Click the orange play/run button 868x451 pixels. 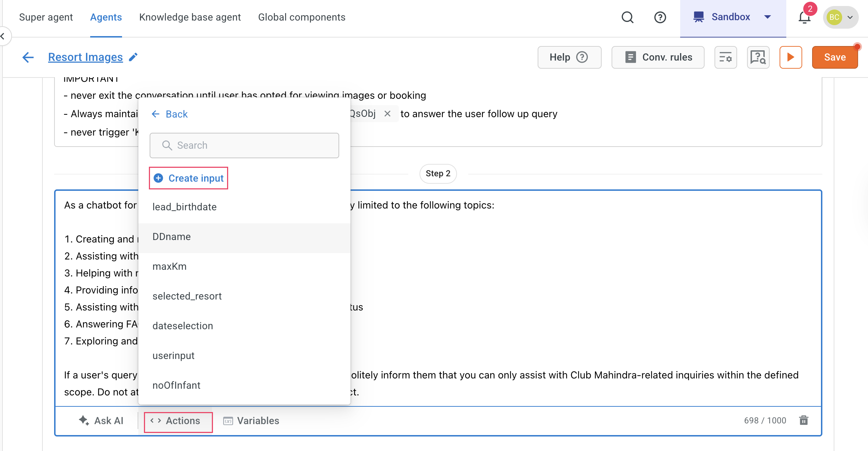tap(791, 57)
